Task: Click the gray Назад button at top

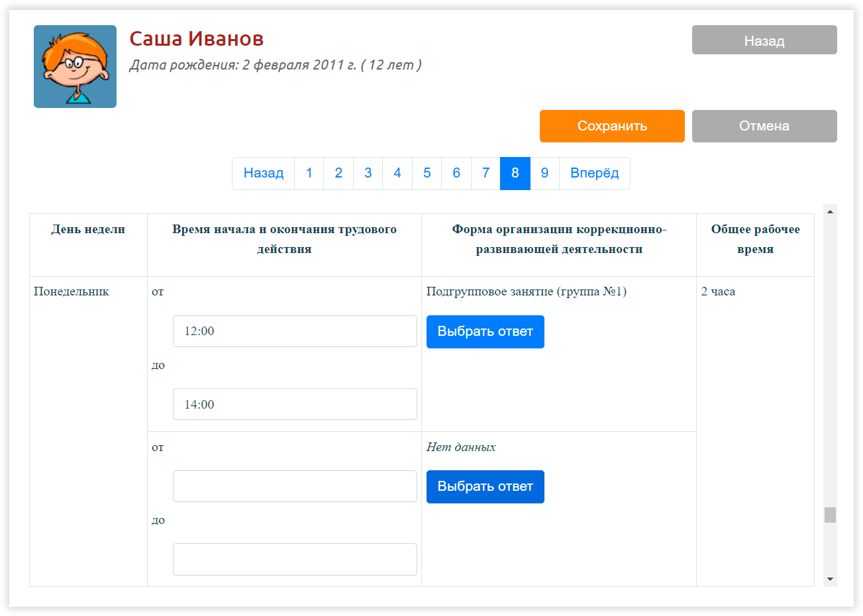Action: (764, 40)
